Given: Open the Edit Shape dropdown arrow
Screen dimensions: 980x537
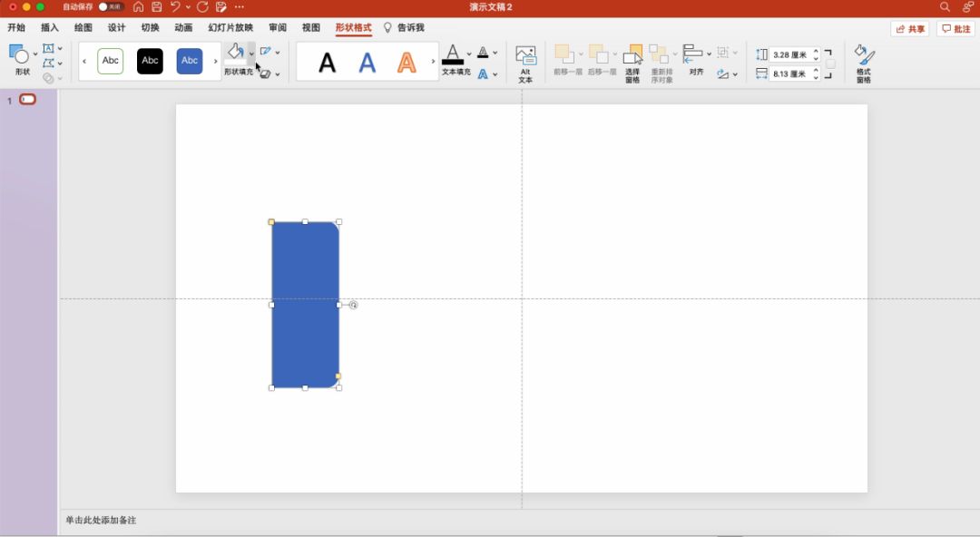Looking at the screenshot, I should (x=60, y=63).
